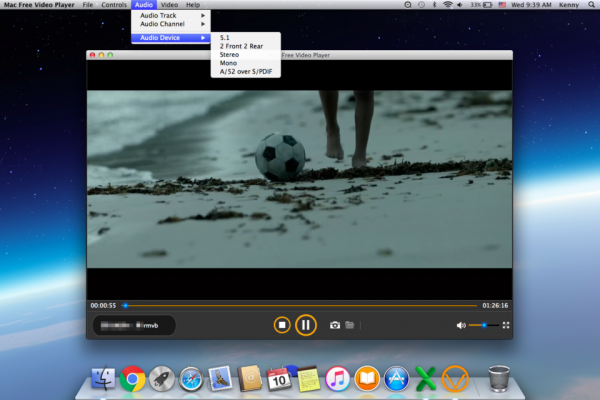Image resolution: width=600 pixels, height=400 pixels.
Task: Open iBooks from the Dock
Action: pos(367,379)
